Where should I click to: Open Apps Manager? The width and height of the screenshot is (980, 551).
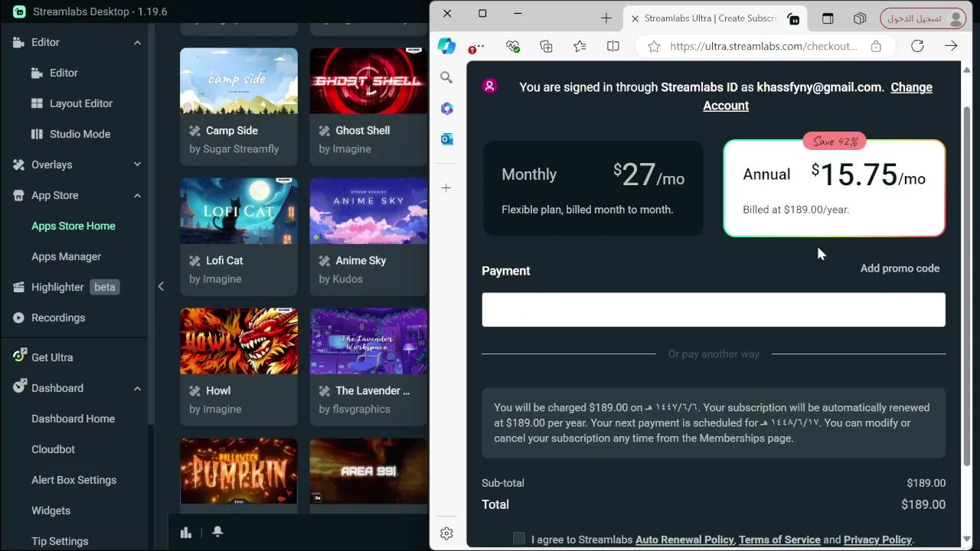click(x=66, y=256)
